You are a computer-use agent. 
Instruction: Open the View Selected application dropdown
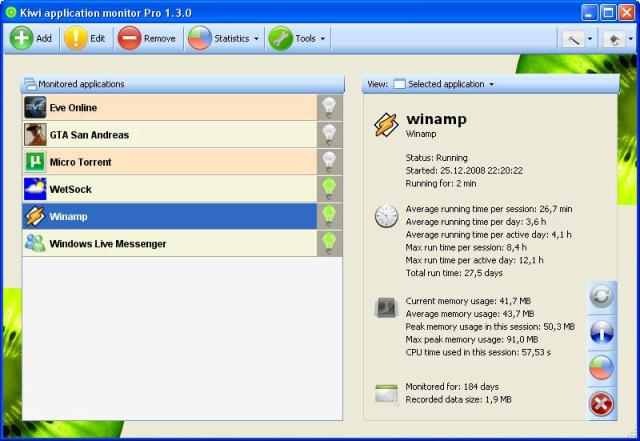[444, 84]
